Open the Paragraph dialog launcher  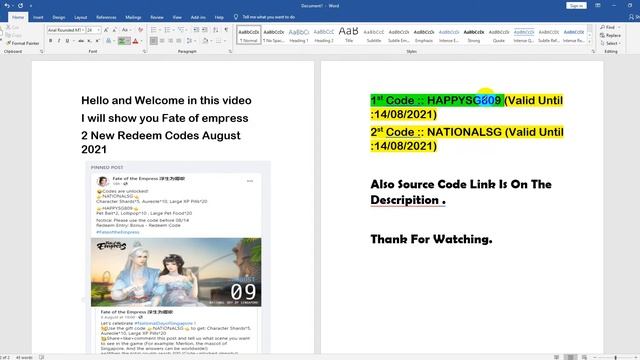pyautogui.click(x=230, y=51)
